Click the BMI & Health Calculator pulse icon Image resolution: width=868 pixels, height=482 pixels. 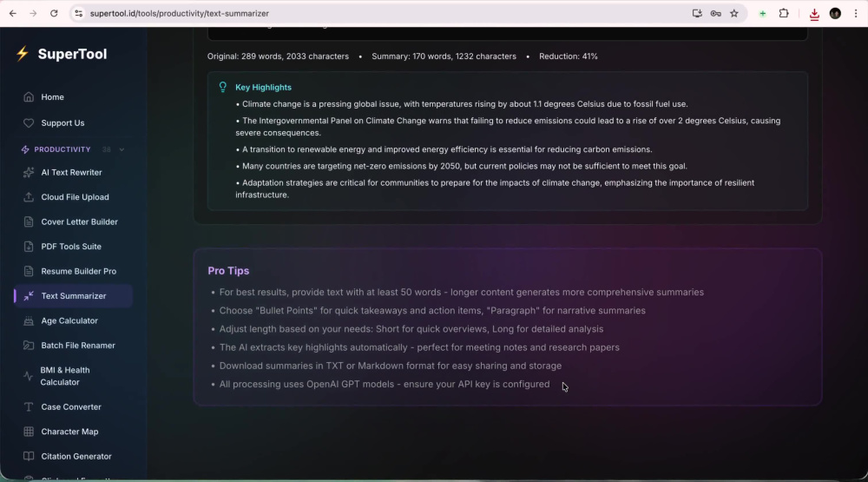click(29, 376)
